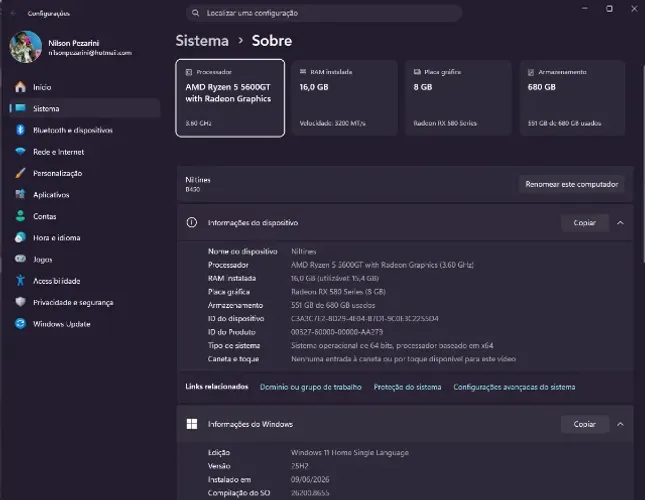Open Windows Update page
Screen dimensions: 645x500
pos(85,324)
